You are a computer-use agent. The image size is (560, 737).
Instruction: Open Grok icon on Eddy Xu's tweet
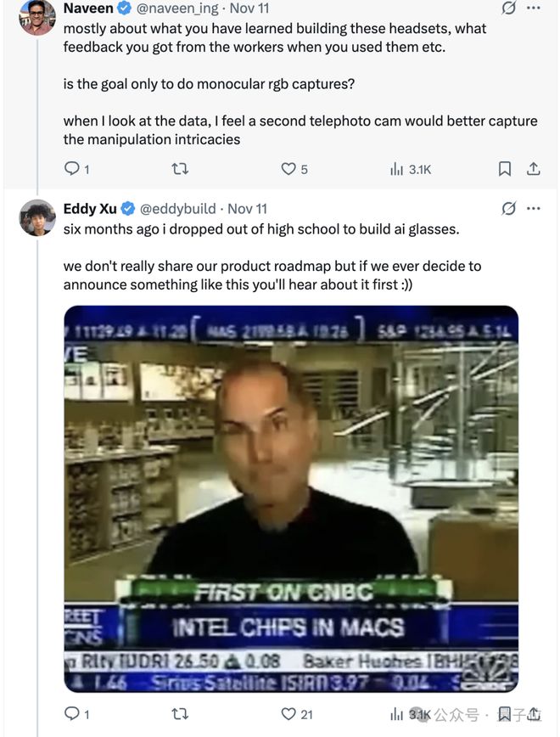pos(509,208)
